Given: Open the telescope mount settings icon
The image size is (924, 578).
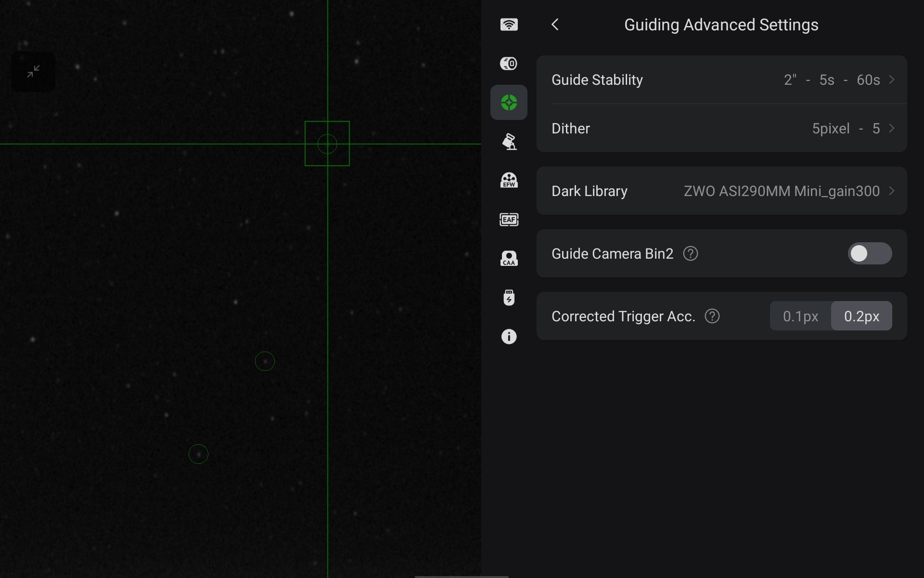Looking at the screenshot, I should 509,142.
